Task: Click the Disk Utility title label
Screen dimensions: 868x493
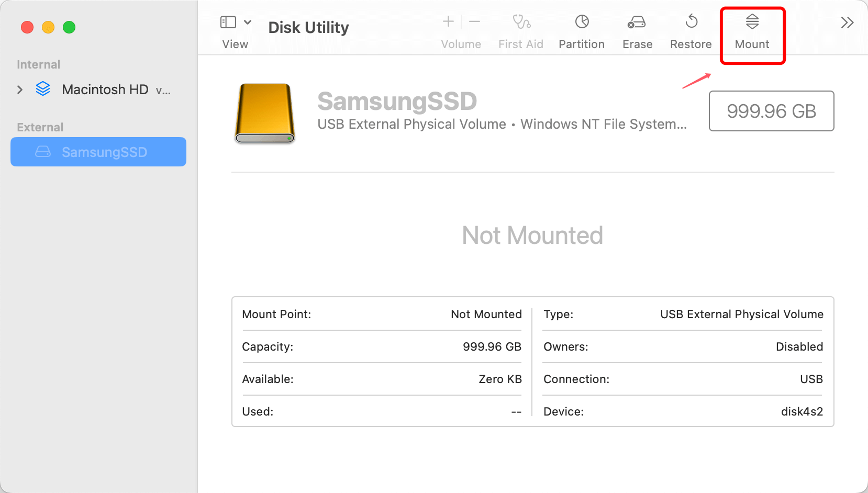Action: point(308,27)
